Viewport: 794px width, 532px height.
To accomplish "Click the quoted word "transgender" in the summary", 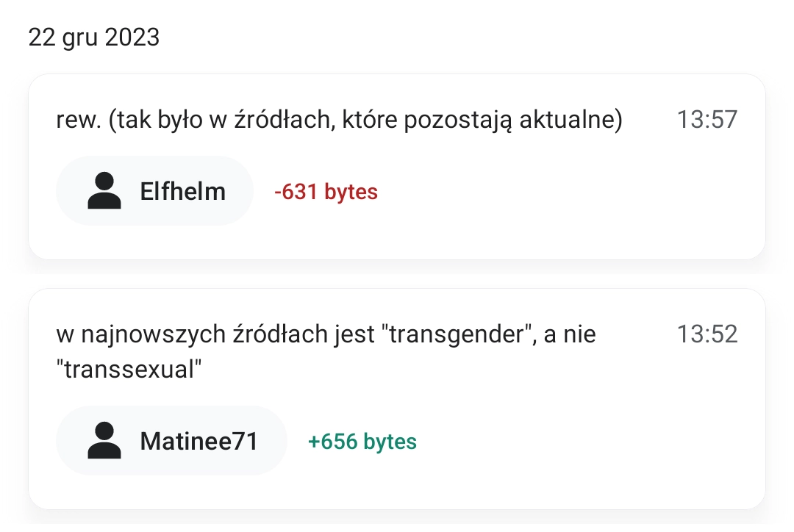I will click(x=456, y=335).
